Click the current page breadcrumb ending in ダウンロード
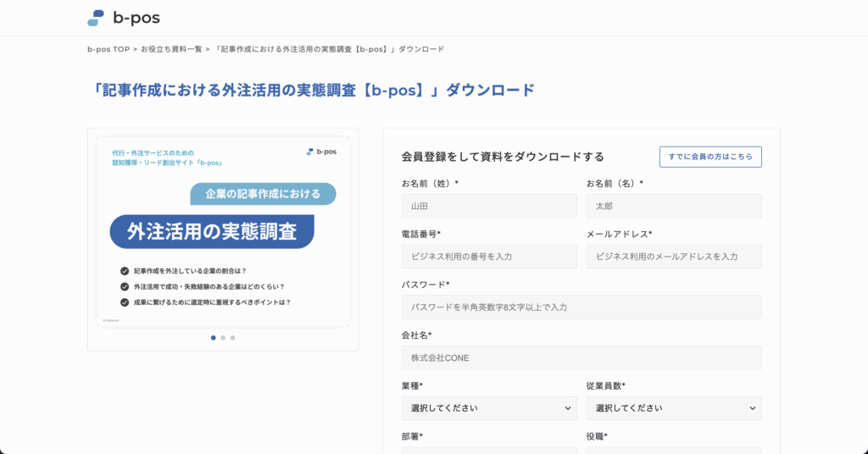This screenshot has width=868, height=454. point(330,49)
